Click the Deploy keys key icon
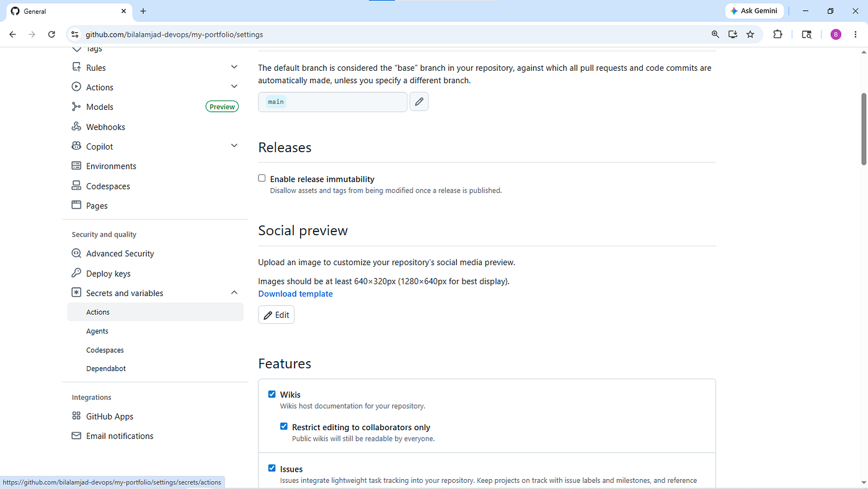Screen dimensions: 868x489 (76, 273)
